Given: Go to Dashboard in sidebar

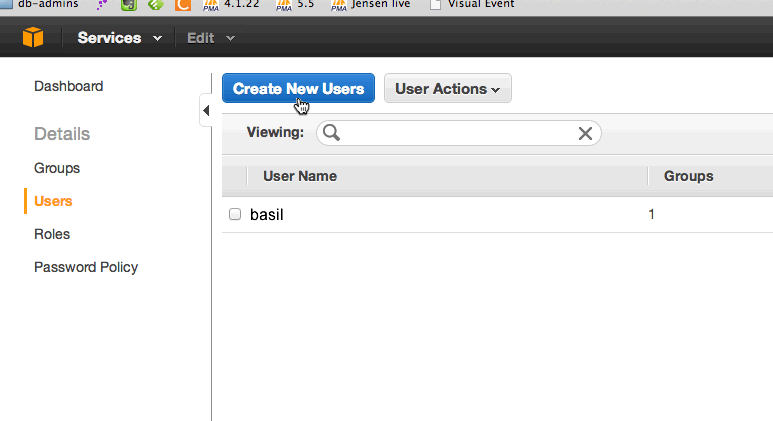Looking at the screenshot, I should pyautogui.click(x=69, y=86).
